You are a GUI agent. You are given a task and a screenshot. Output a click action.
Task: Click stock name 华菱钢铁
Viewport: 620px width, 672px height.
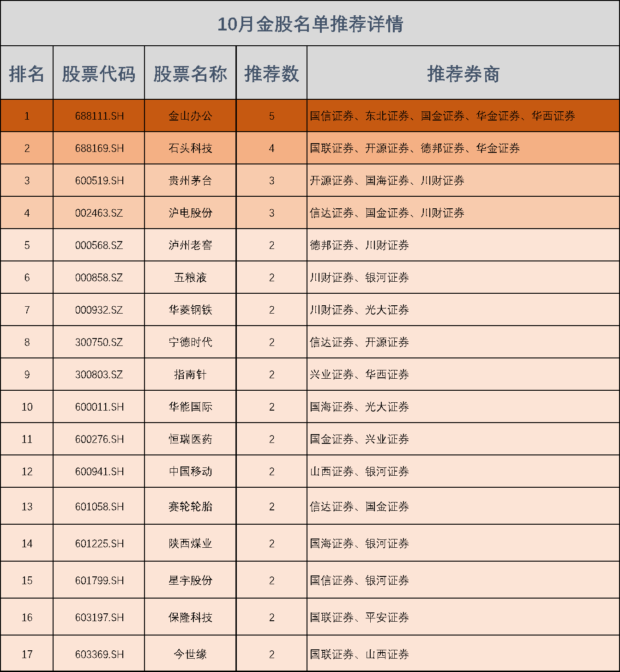pyautogui.click(x=190, y=310)
